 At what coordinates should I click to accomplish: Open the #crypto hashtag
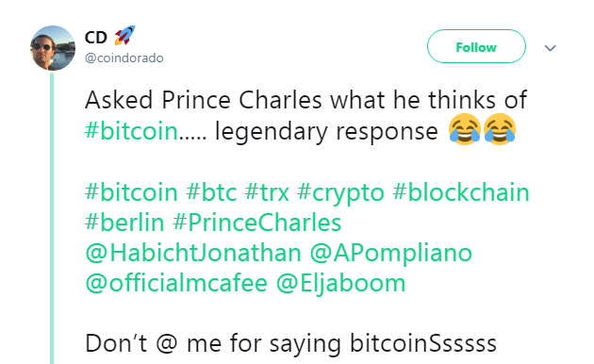click(340, 193)
